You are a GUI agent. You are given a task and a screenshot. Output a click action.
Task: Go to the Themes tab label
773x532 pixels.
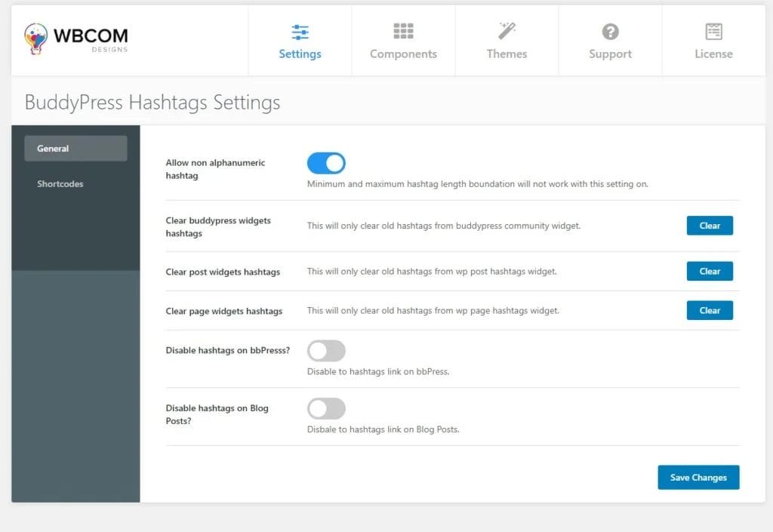coord(507,54)
